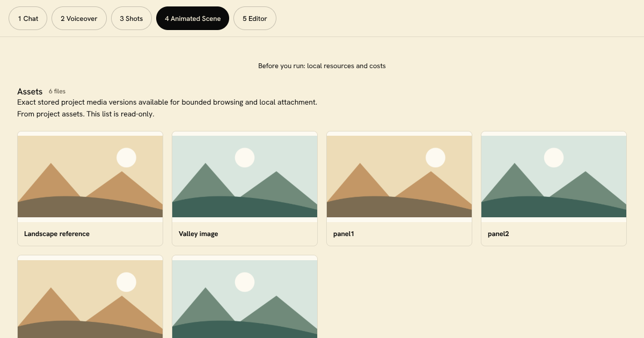Select the Valley image thumbnail
Viewport: 644px width, 338px height.
(245, 177)
